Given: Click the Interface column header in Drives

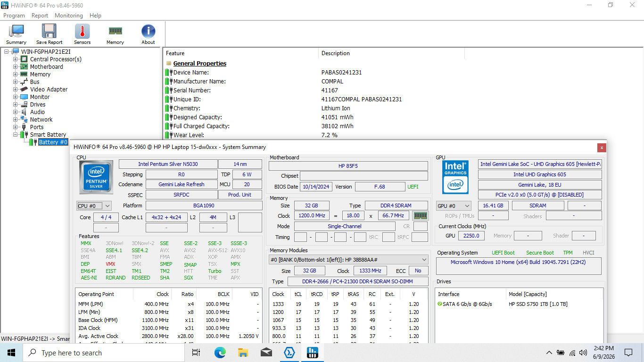Looking at the screenshot, I should 471,294.
